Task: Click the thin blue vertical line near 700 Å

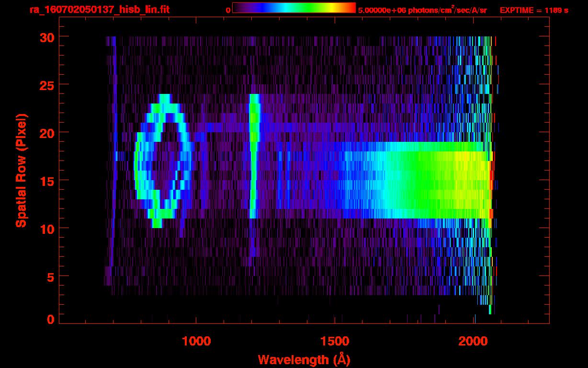Action: pyautogui.click(x=114, y=144)
